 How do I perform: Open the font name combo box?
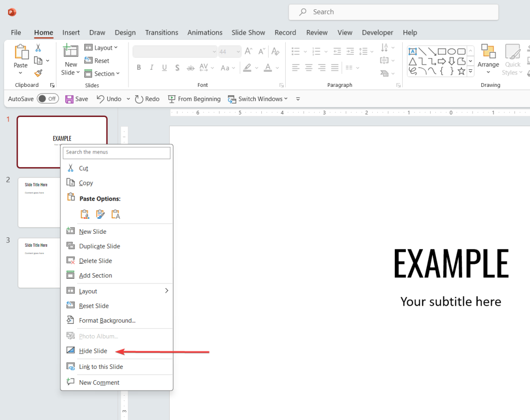[x=175, y=52]
